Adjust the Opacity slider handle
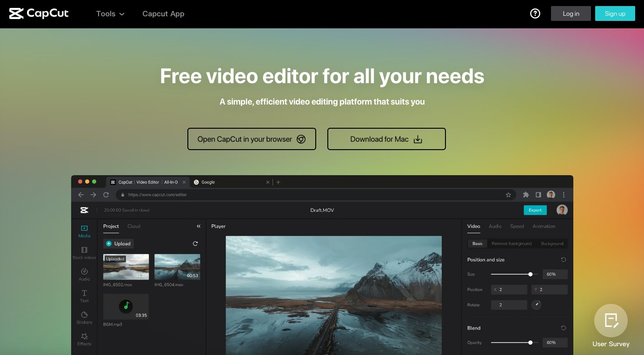The width and height of the screenshot is (644, 355). 531,342
